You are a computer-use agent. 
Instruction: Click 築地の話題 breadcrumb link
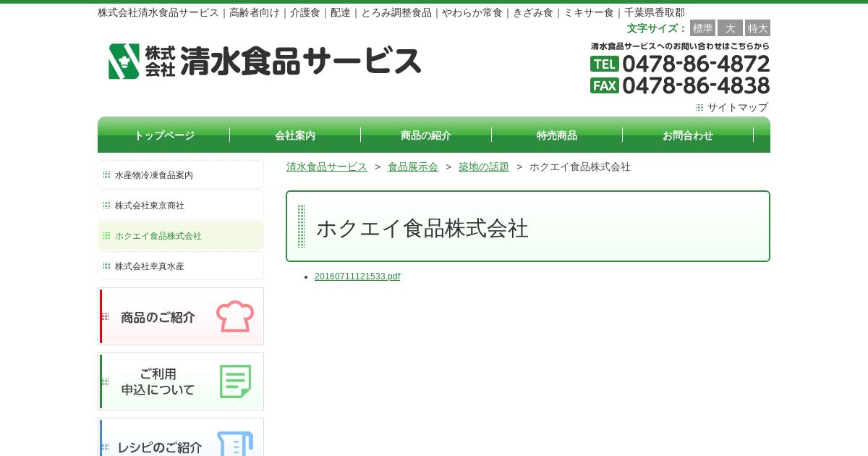[x=484, y=166]
